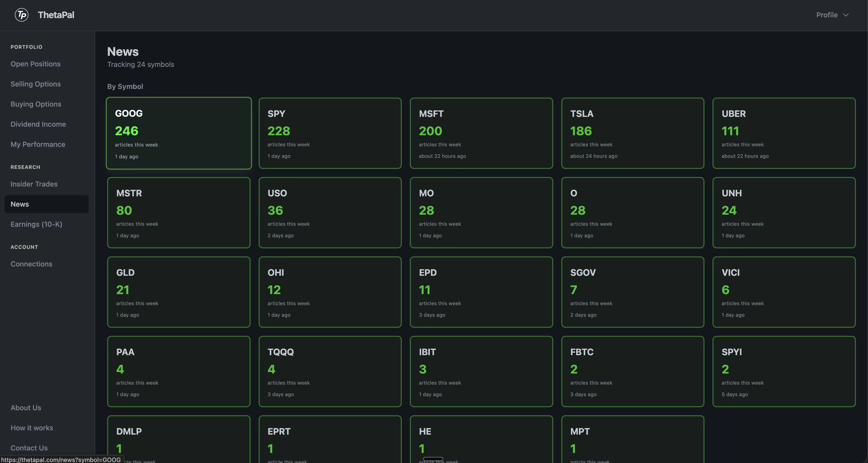
Task: Open TQQQ articles card
Action: point(330,372)
